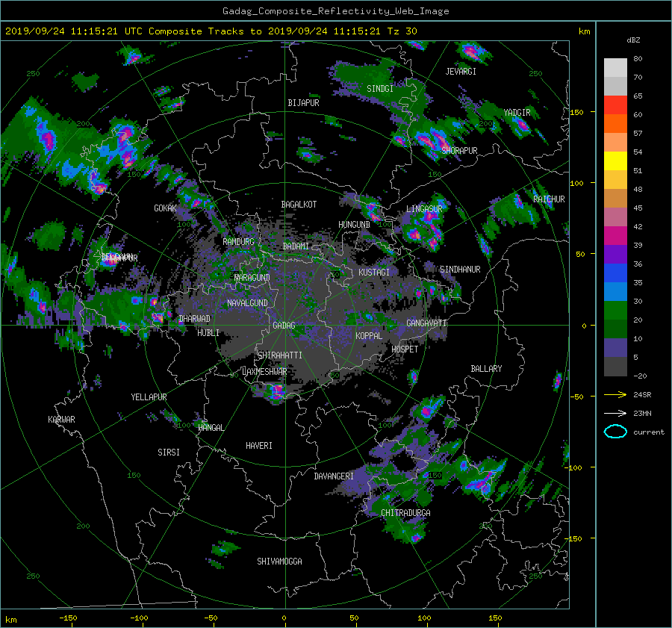The image size is (672, 628).
Task: Click the GOKAK city label
Action: (x=165, y=208)
